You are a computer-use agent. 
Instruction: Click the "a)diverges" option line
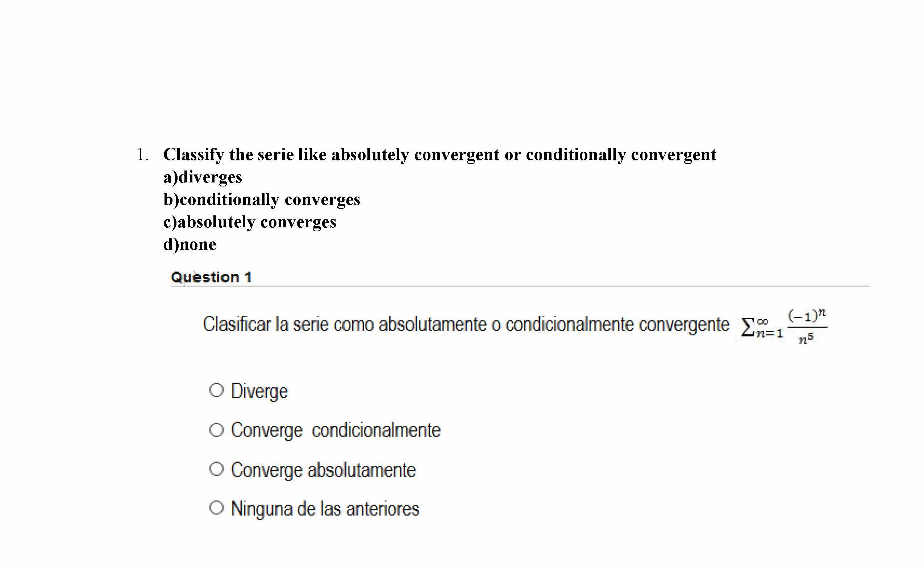click(203, 177)
